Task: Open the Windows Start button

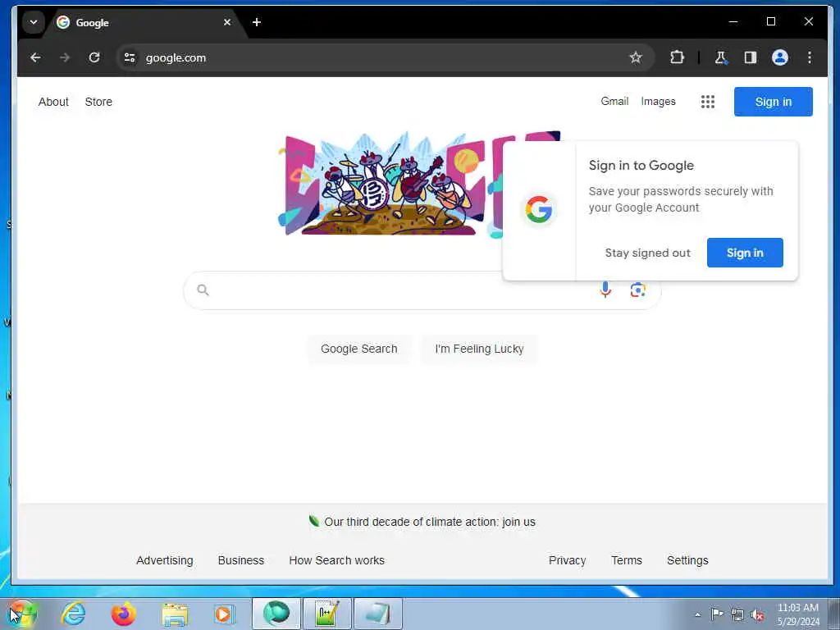Action: [22, 614]
